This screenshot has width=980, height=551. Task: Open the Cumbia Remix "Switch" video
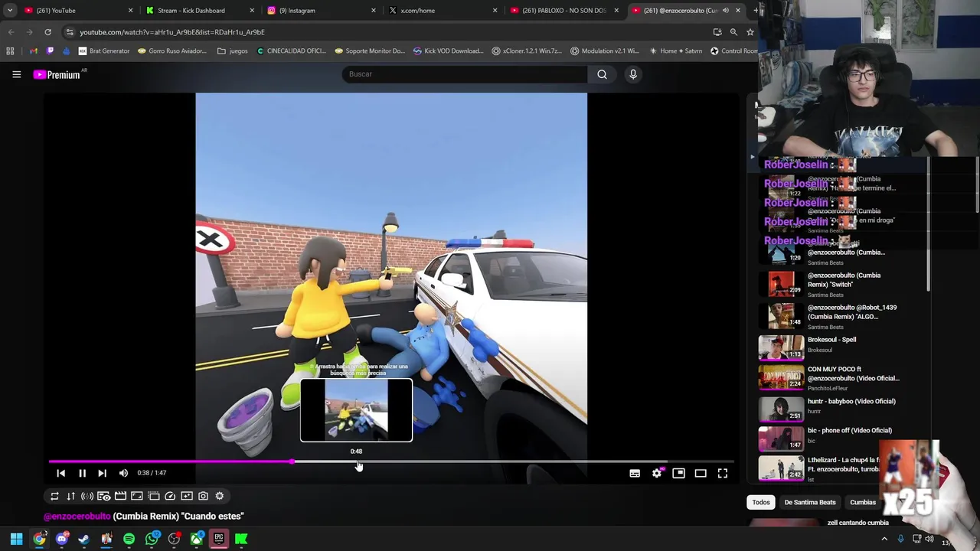click(x=829, y=284)
